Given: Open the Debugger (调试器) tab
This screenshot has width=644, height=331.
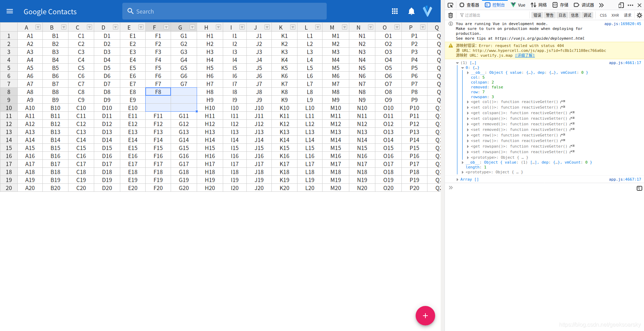Looking at the screenshot, I should (584, 5).
